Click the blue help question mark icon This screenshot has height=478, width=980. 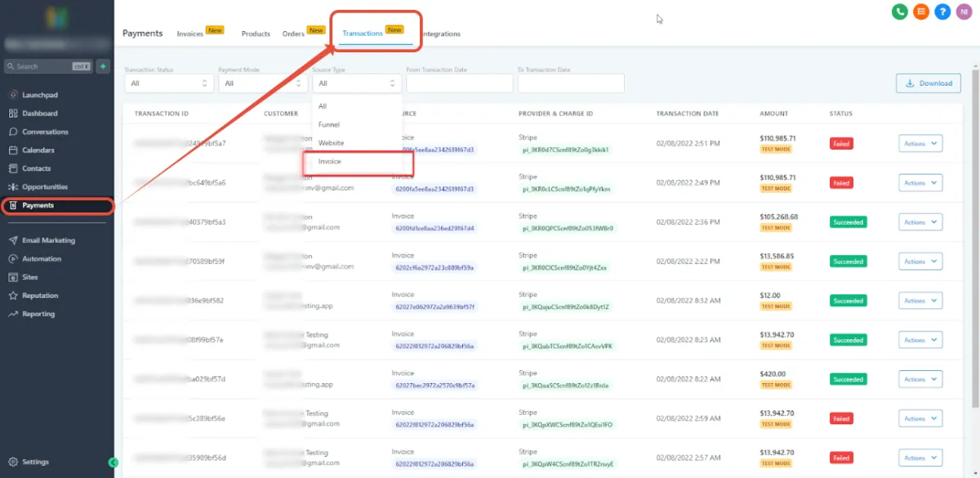[942, 11]
